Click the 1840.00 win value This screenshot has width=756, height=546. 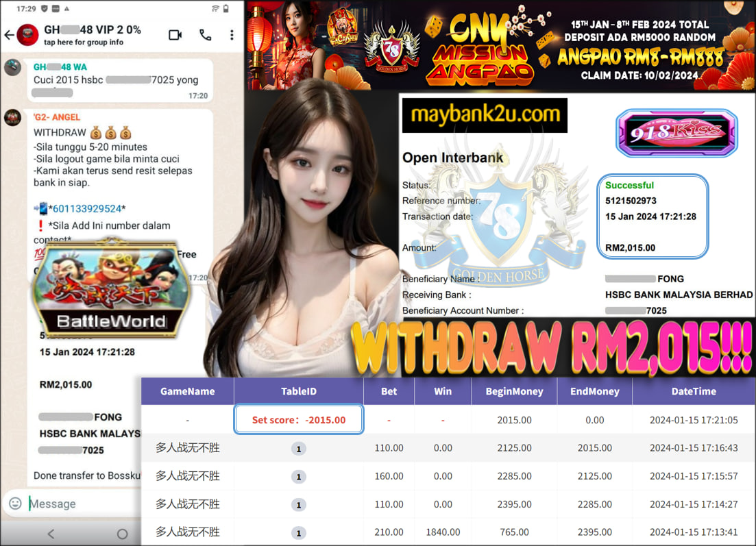click(443, 532)
